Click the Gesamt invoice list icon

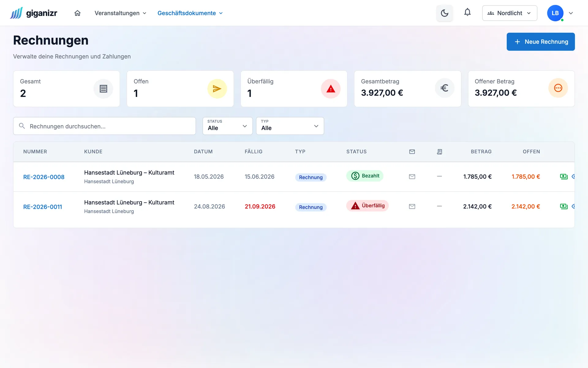tap(103, 89)
